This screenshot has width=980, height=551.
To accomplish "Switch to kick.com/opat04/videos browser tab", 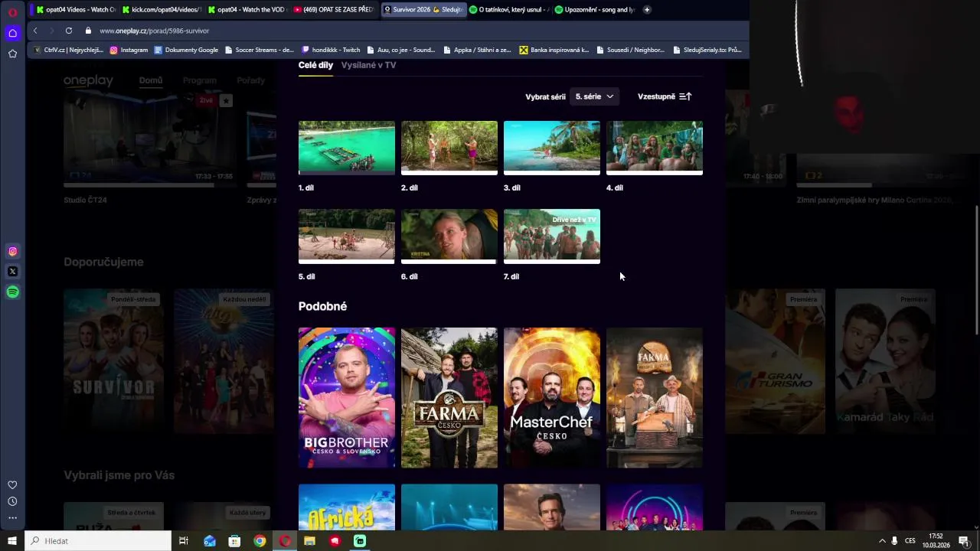I will (162, 9).
